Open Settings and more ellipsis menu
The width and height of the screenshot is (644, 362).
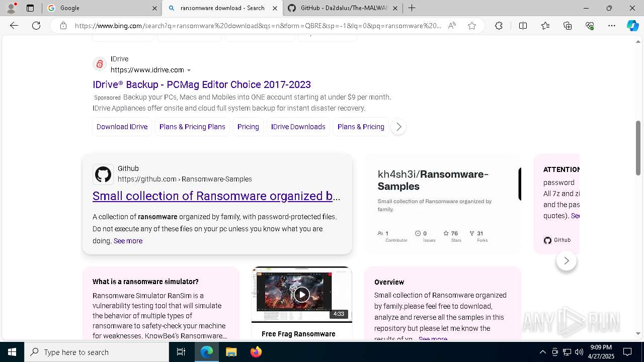click(x=612, y=26)
